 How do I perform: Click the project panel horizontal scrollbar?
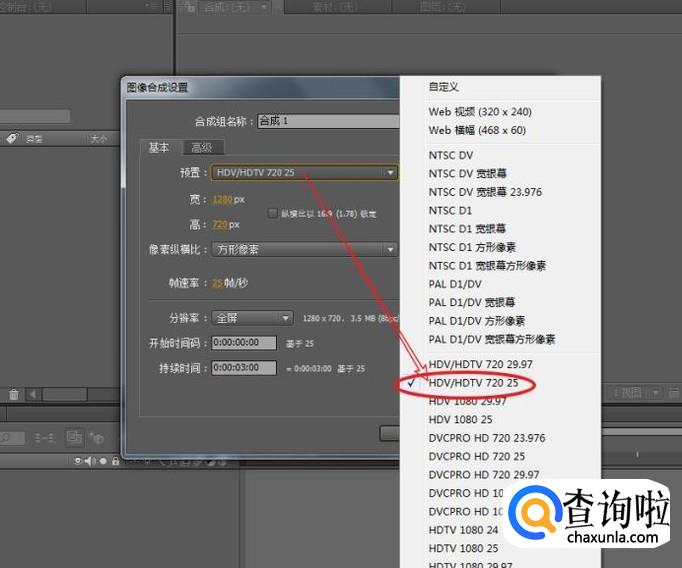[x=64, y=394]
